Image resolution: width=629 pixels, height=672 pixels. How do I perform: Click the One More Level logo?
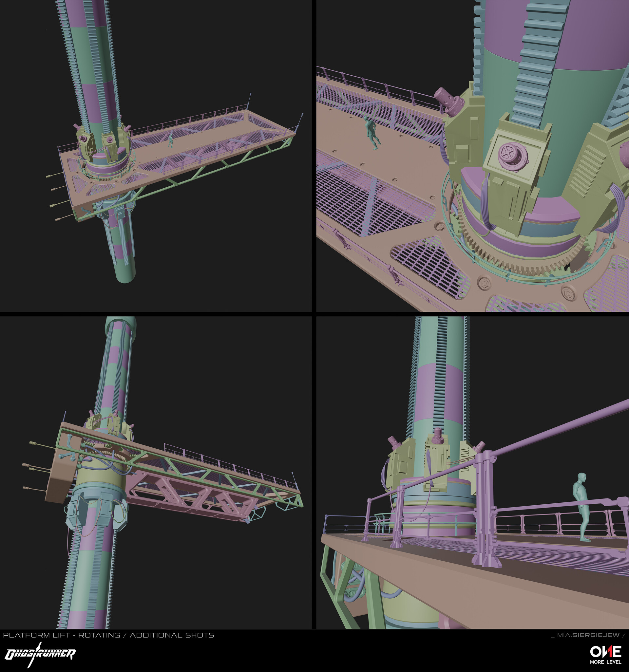(x=605, y=654)
